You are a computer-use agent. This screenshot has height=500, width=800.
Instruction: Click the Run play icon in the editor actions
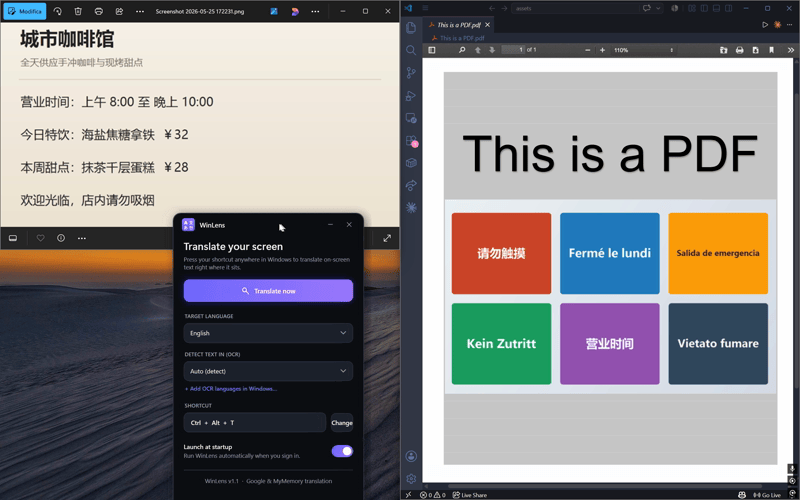tap(765, 24)
